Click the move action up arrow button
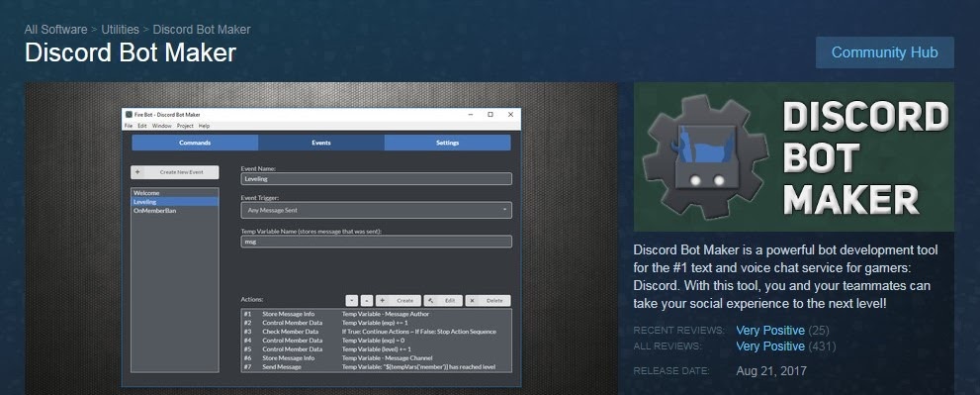 pyautogui.click(x=367, y=301)
